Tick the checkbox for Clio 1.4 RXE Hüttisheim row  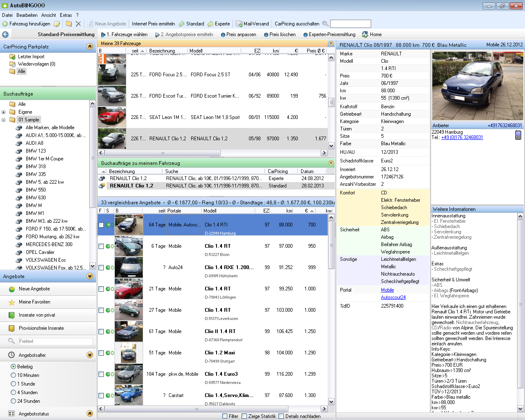101,267
